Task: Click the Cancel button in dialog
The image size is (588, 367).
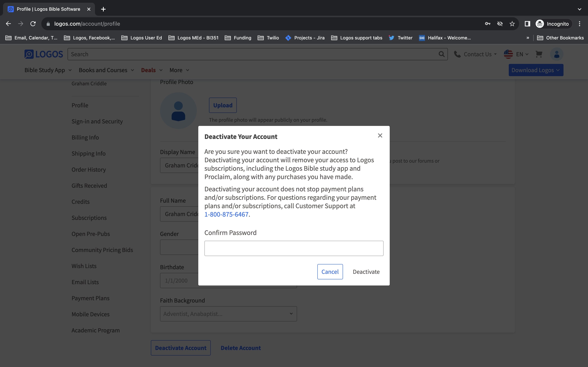Action: [330, 272]
